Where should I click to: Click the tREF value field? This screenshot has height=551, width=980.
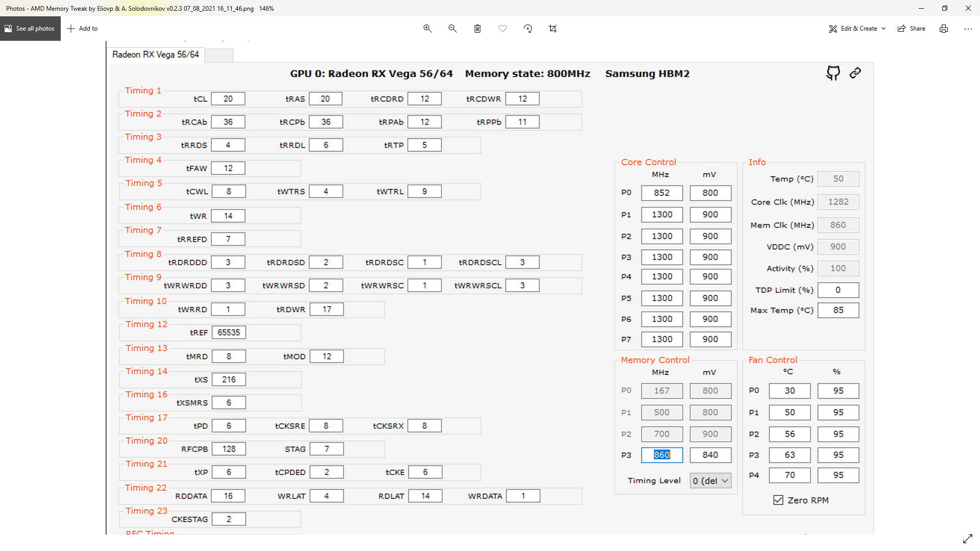pyautogui.click(x=229, y=333)
